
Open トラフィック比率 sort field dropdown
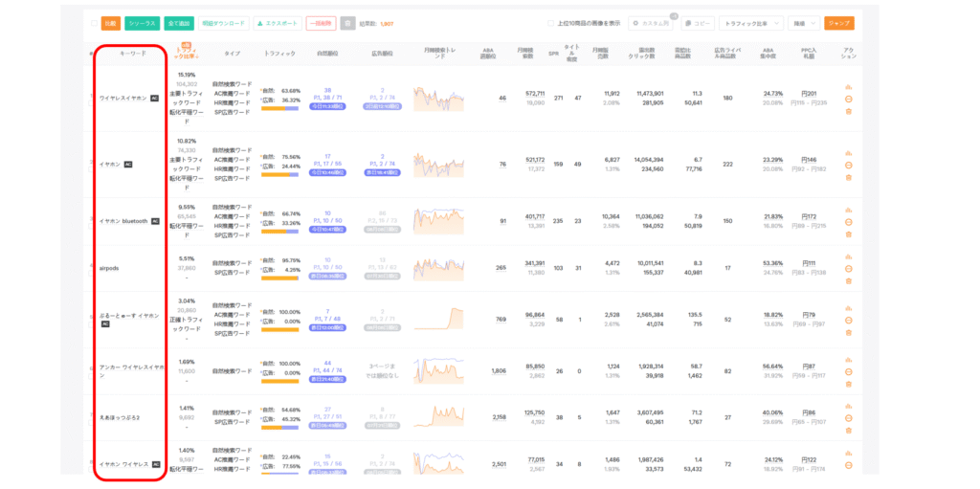tap(749, 23)
